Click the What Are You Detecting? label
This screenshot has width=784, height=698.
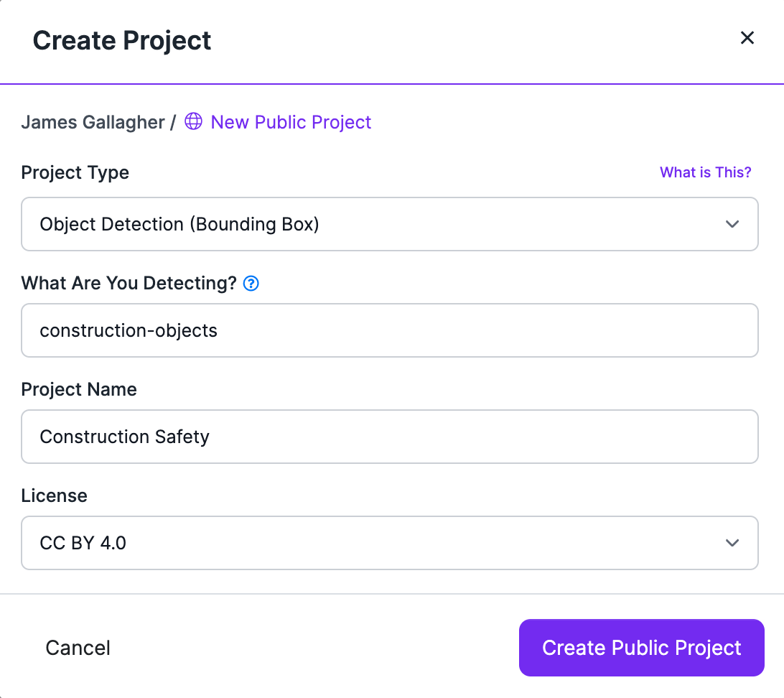pos(129,283)
